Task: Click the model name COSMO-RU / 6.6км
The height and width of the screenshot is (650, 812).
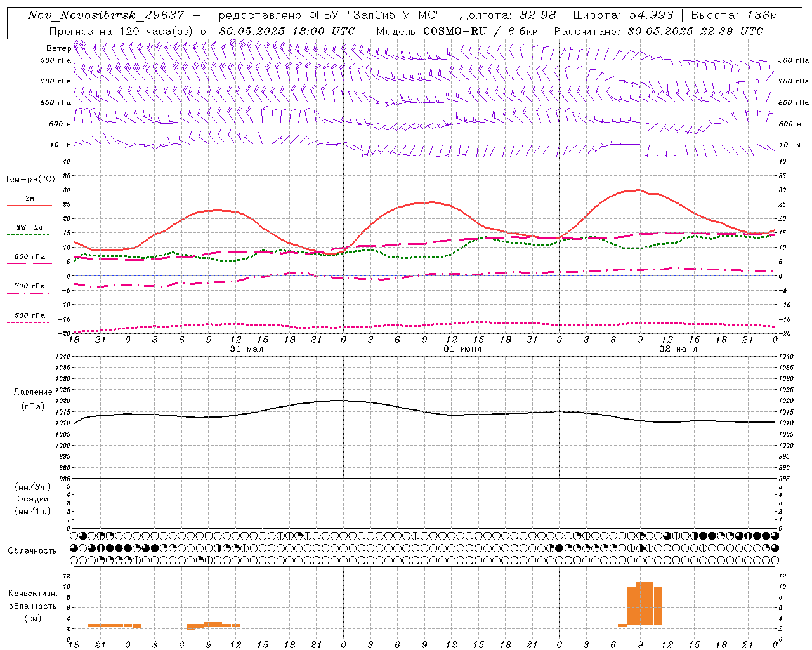Action: point(481,31)
